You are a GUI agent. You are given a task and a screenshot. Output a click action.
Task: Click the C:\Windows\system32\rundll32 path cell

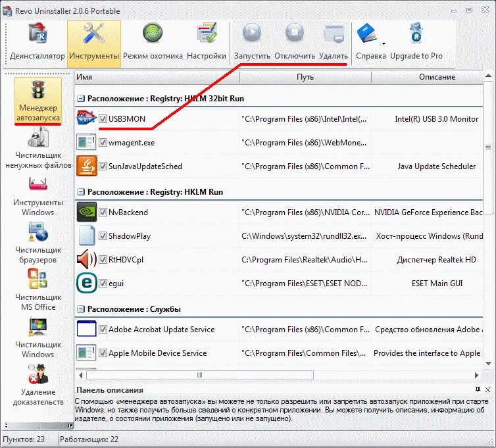304,236
